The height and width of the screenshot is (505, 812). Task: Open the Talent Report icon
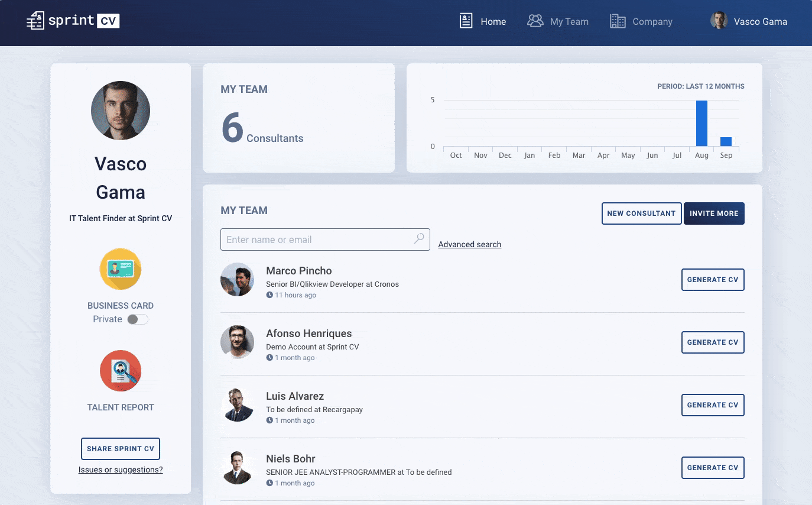coord(121,371)
